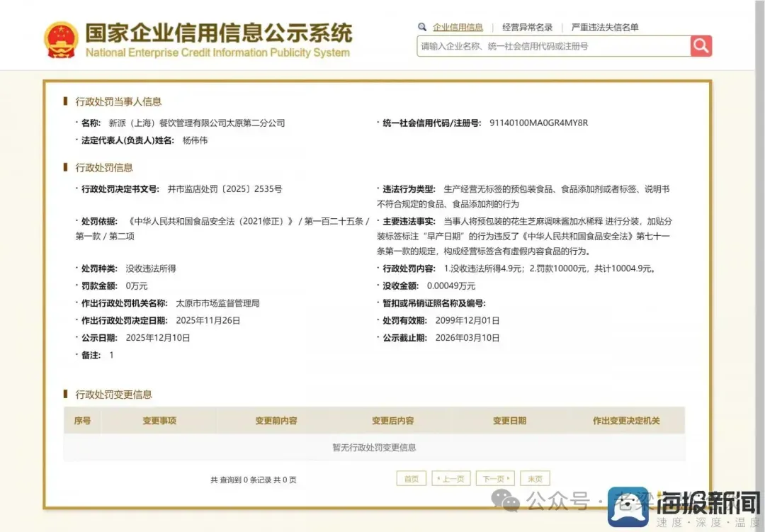Viewport: 765px width, 532px height.
Task: Click the 下一页 next page button
Action: pyautogui.click(x=495, y=479)
